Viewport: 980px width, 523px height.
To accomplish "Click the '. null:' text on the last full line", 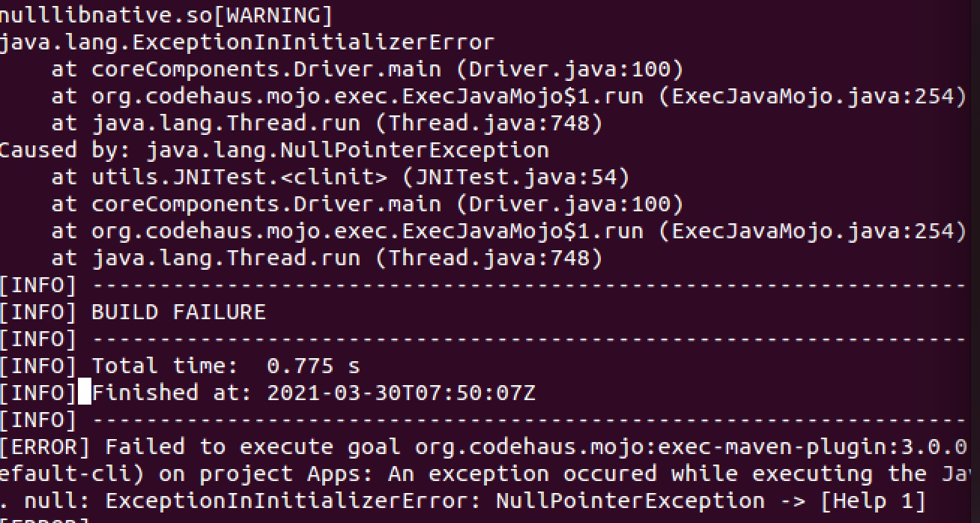I will [45, 501].
